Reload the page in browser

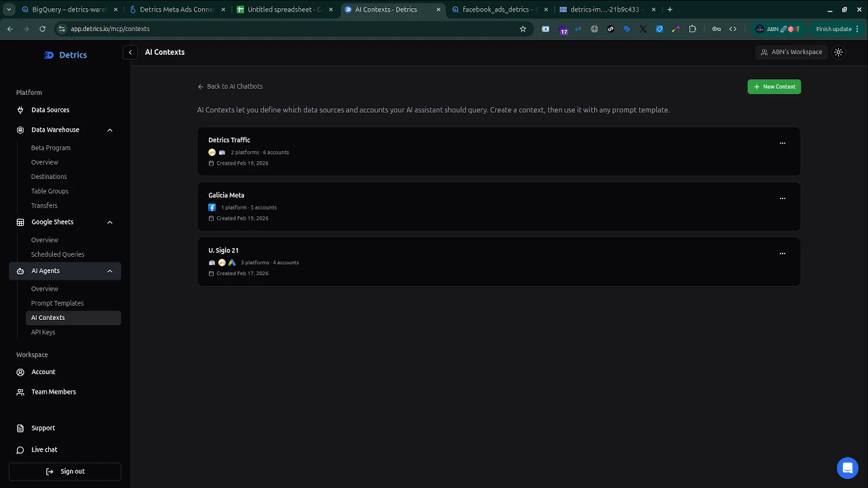pos(42,29)
